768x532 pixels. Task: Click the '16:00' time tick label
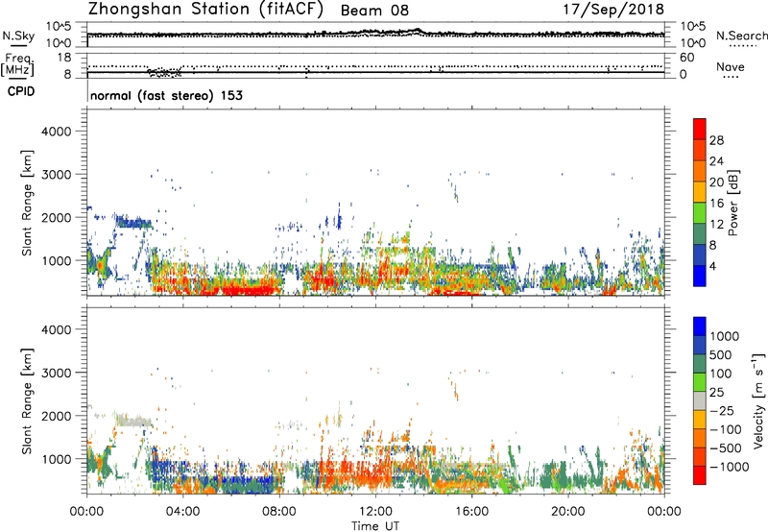click(471, 512)
